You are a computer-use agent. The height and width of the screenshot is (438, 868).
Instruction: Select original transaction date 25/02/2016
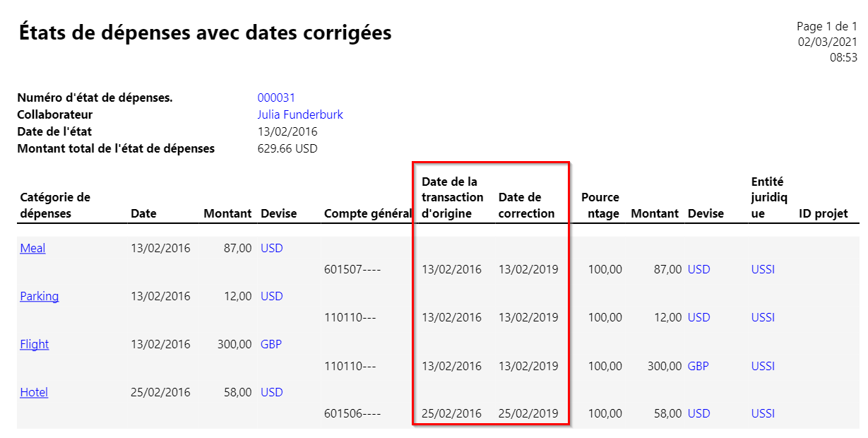[451, 413]
